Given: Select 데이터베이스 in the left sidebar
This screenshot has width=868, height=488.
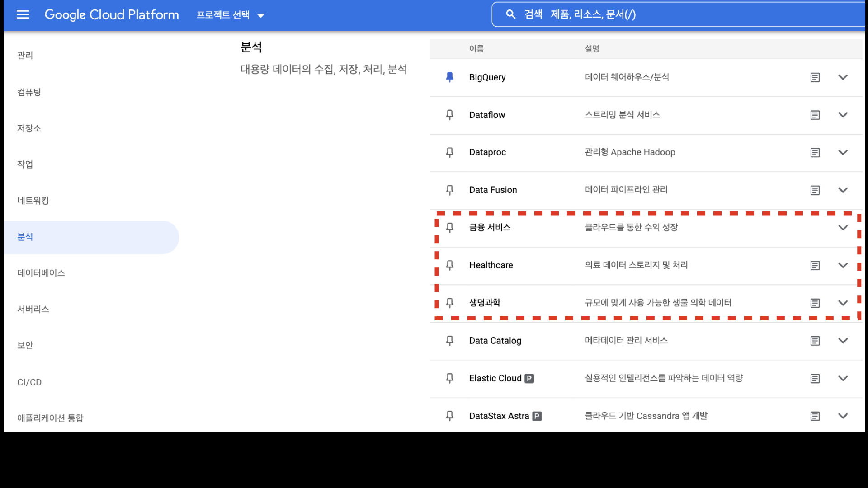Looking at the screenshot, I should click(41, 273).
